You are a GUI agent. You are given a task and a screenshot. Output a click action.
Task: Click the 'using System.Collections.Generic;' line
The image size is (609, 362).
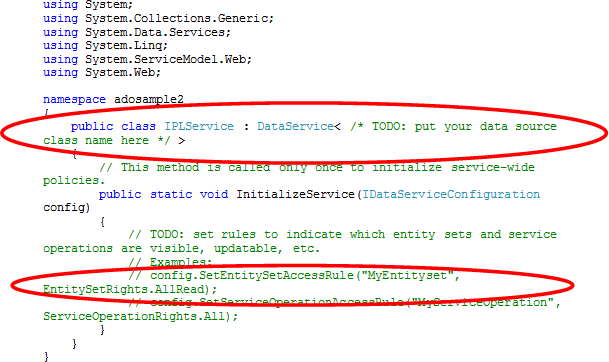158,19
